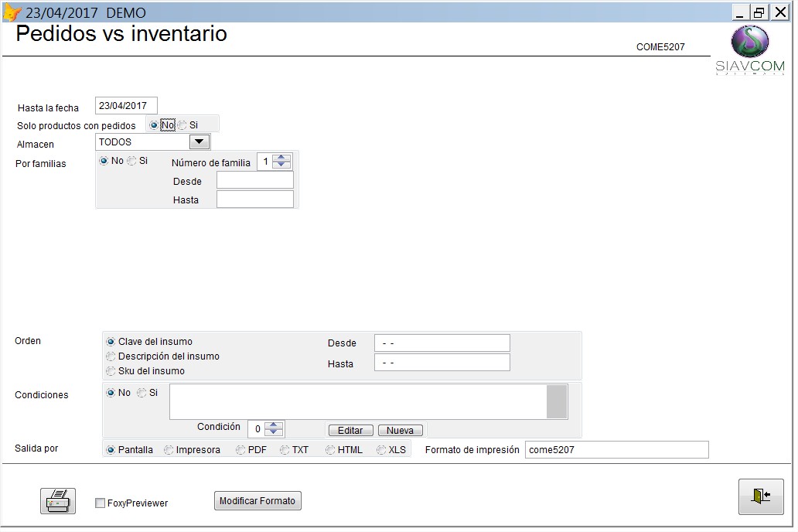
Task: Click the Hasta la fecha date field
Action: pyautogui.click(x=126, y=106)
